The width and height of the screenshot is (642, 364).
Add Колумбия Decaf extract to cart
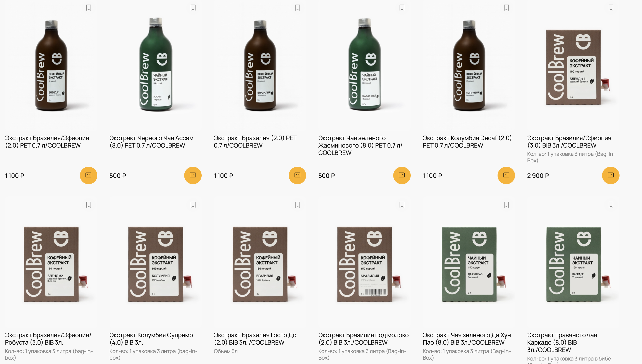[506, 175]
